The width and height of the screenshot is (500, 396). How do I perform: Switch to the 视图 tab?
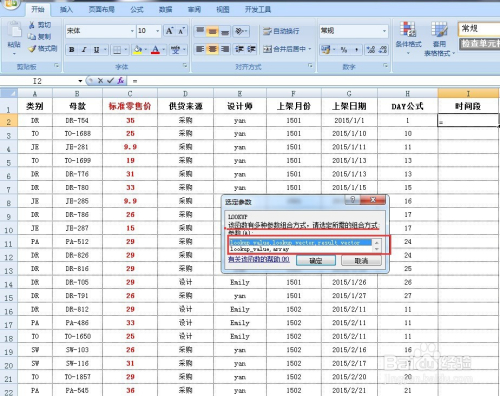pos(223,10)
